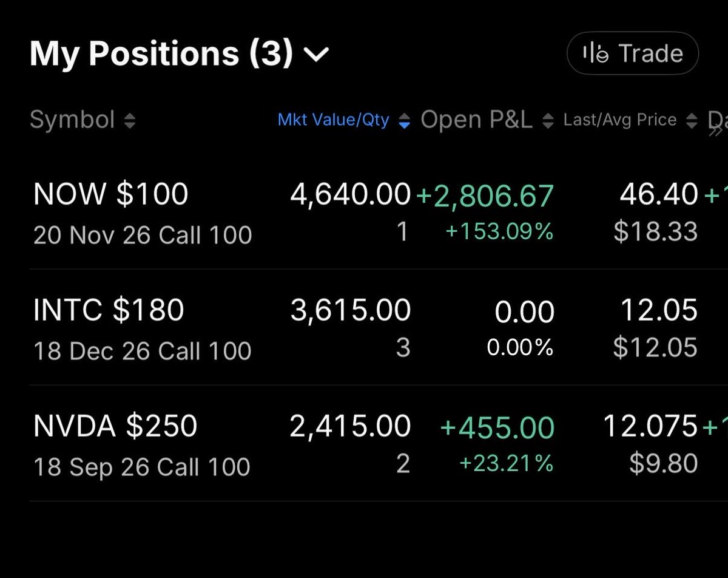Select the Last/Avg Price column header
728x578 pixels.
coord(619,120)
